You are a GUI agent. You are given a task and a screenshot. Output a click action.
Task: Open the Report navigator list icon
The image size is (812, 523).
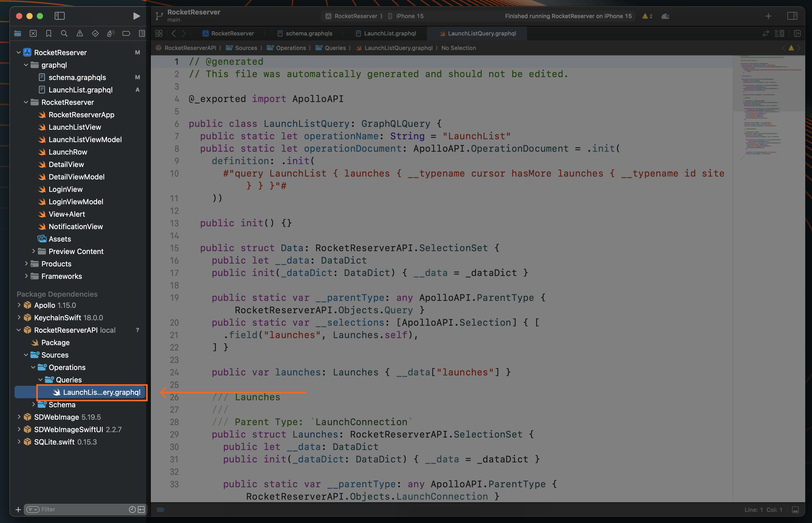click(141, 33)
